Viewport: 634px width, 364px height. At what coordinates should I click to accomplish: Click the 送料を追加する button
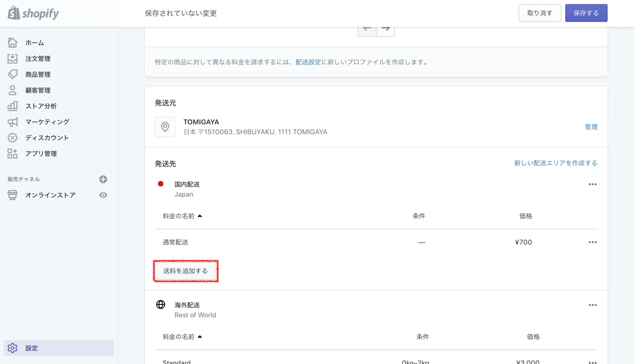pos(185,271)
